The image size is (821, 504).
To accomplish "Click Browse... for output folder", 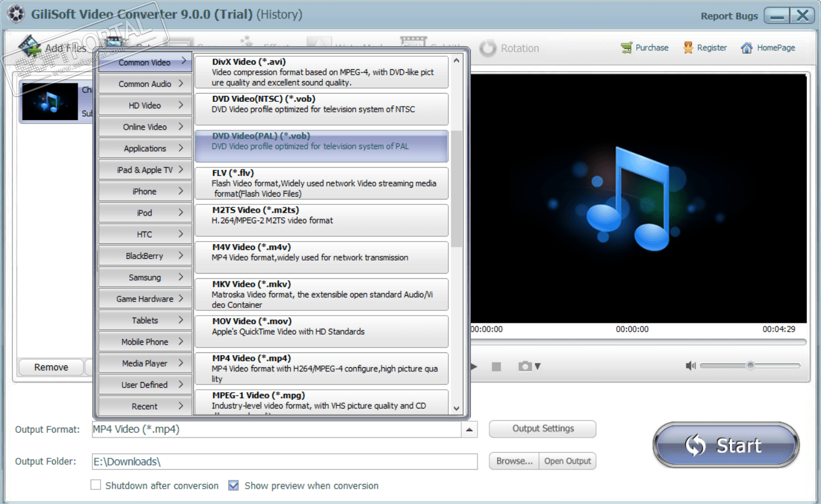I will pyautogui.click(x=514, y=461).
